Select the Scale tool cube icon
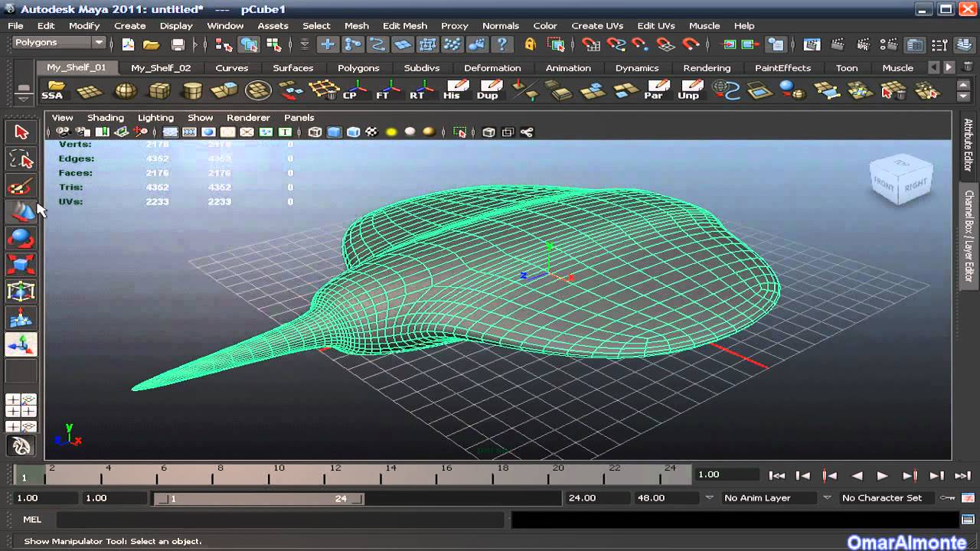This screenshot has height=551, width=980. (x=21, y=265)
